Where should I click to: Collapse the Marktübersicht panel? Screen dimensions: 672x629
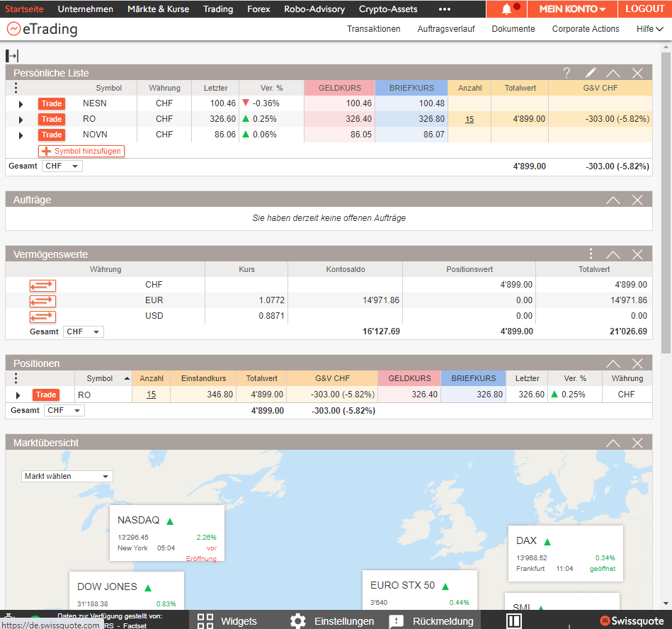pos(613,443)
